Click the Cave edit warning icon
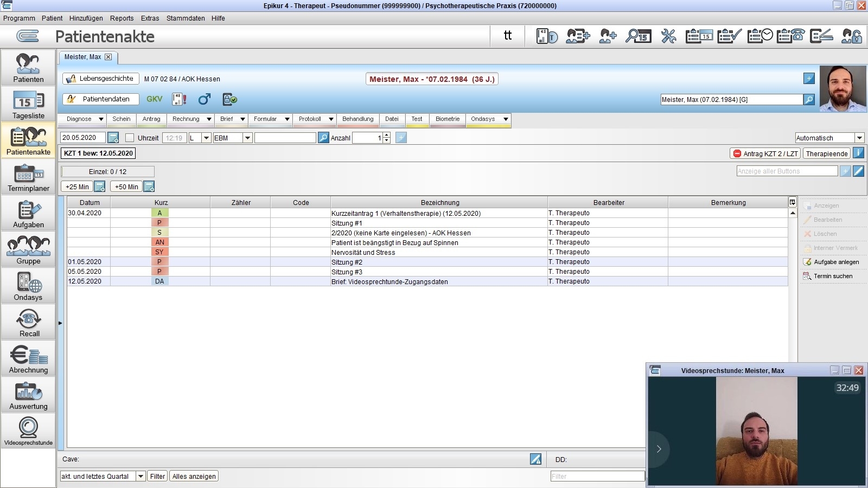The width and height of the screenshot is (868, 488). click(x=535, y=459)
